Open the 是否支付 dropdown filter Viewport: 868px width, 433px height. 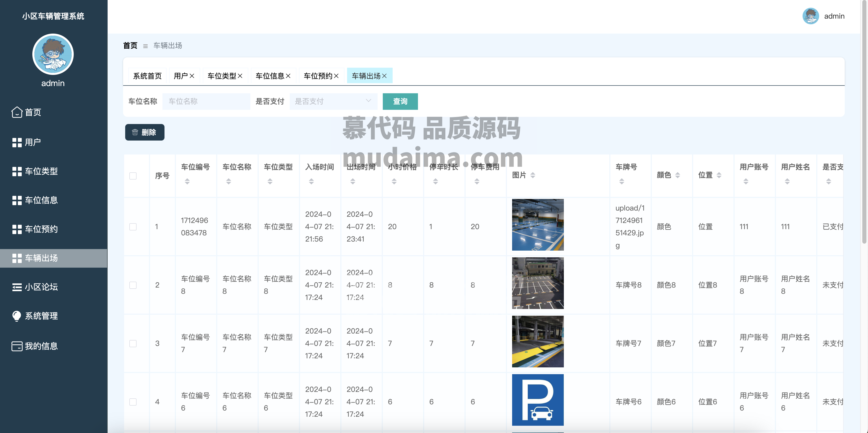(x=333, y=101)
